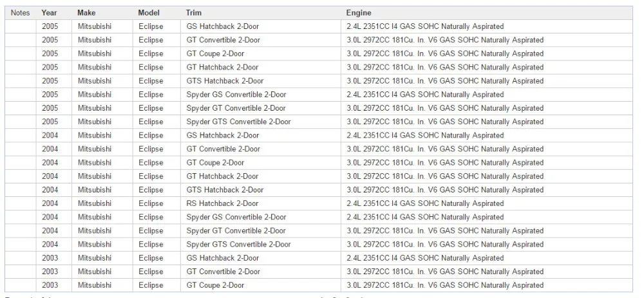Select the 2004 GT Coupe 2-Door trim cell
This screenshot has height=298, width=644.
click(x=260, y=163)
